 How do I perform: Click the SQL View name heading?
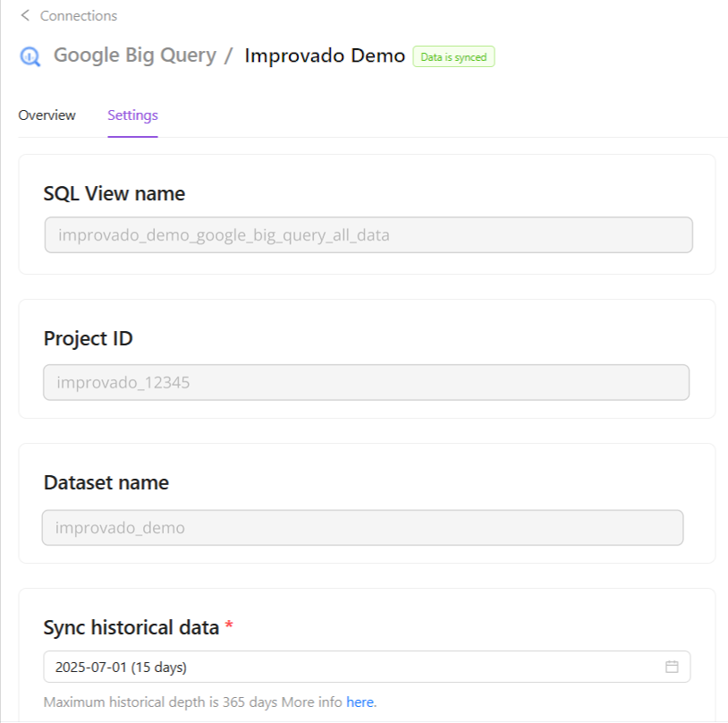coord(114,193)
